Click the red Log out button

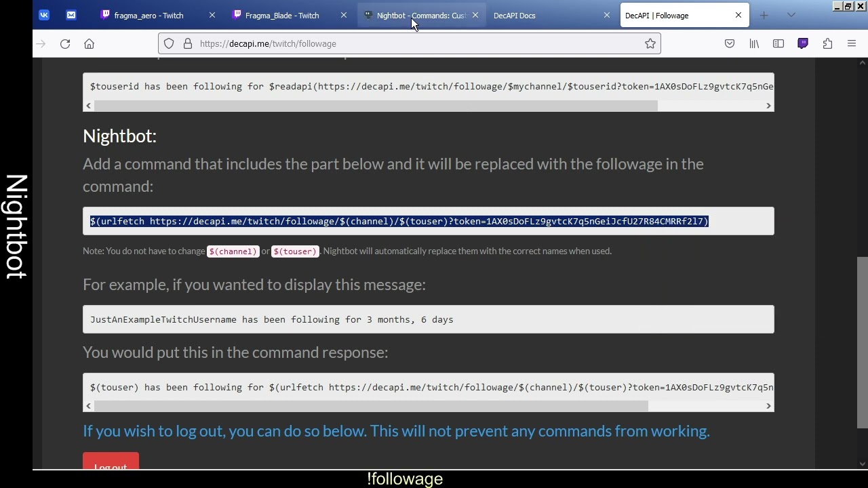tap(111, 462)
